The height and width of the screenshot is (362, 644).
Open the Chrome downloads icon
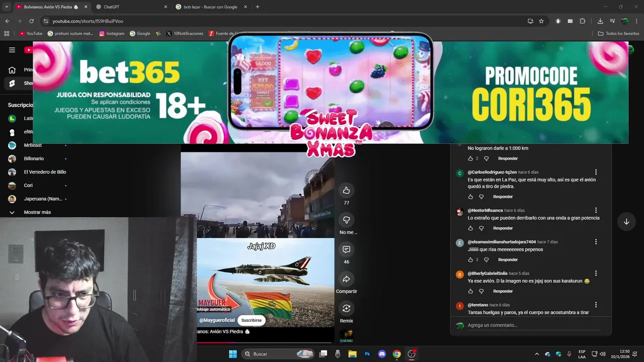tap(600, 21)
